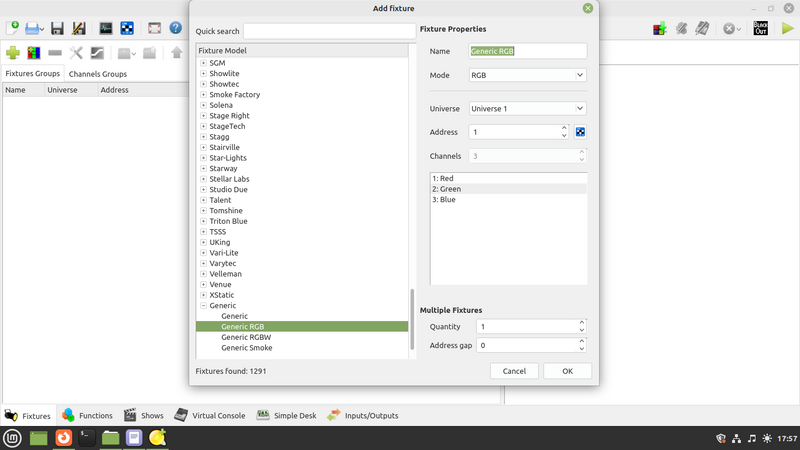Select Generic RGBW fixture model

[x=246, y=337]
